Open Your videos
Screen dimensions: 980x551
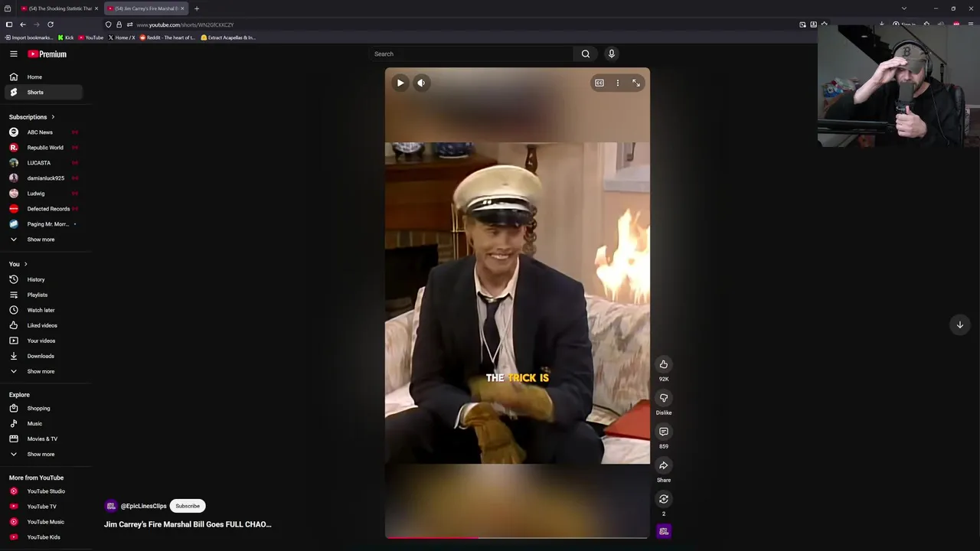pos(44,341)
